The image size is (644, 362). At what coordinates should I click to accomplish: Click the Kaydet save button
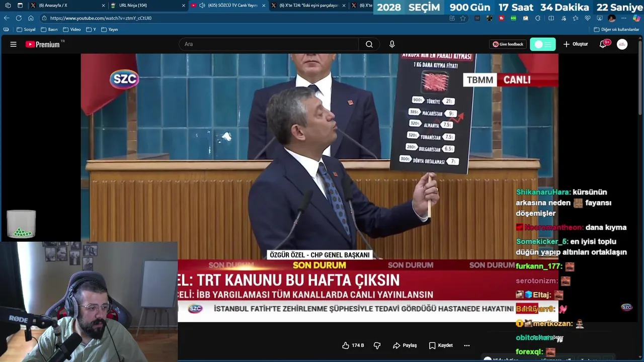point(441,345)
